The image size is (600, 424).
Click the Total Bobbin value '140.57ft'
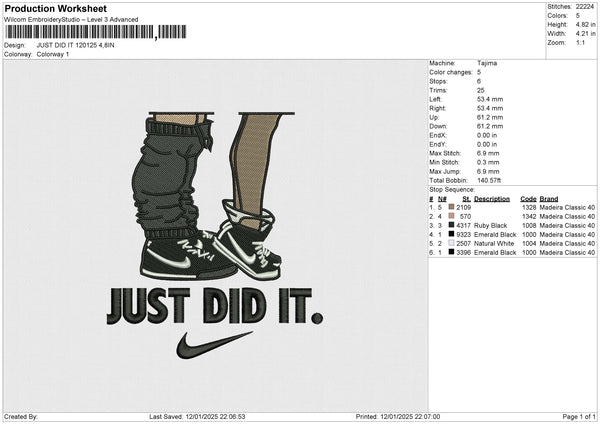(x=489, y=180)
